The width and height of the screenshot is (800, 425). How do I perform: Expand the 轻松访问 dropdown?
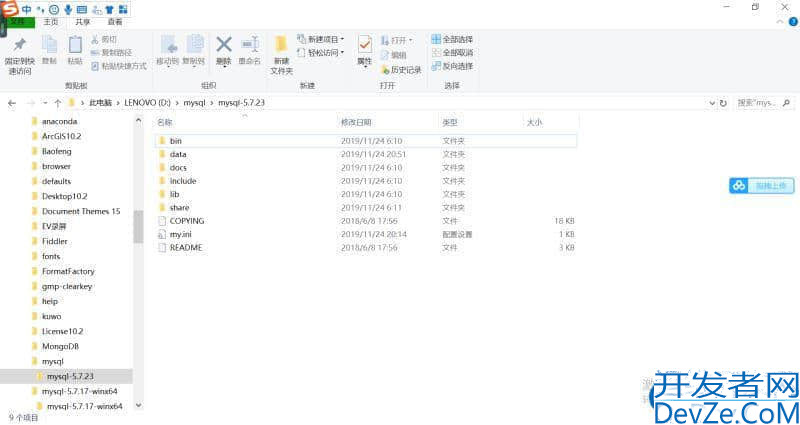[x=341, y=53]
